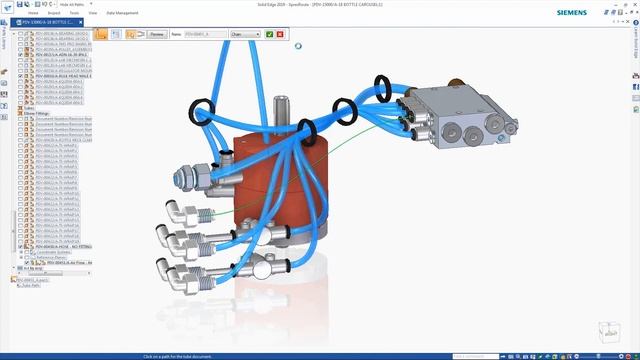This screenshot has width=640, height=360.
Task: Select the BULK HEAD MALE tree item
Action: (63, 76)
